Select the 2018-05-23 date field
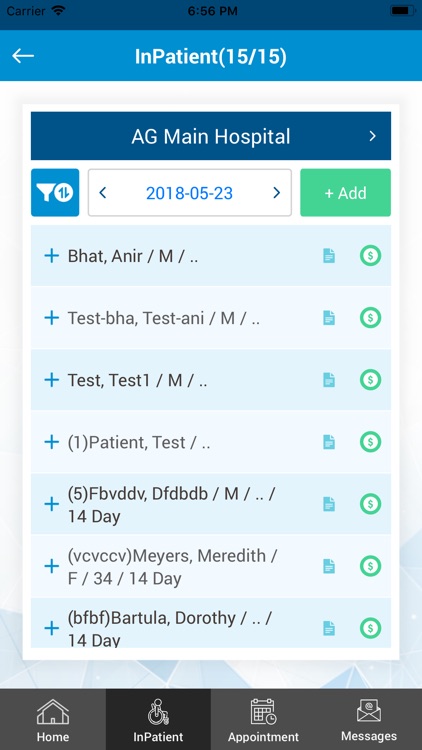Image resolution: width=422 pixels, height=750 pixels. 189,193
